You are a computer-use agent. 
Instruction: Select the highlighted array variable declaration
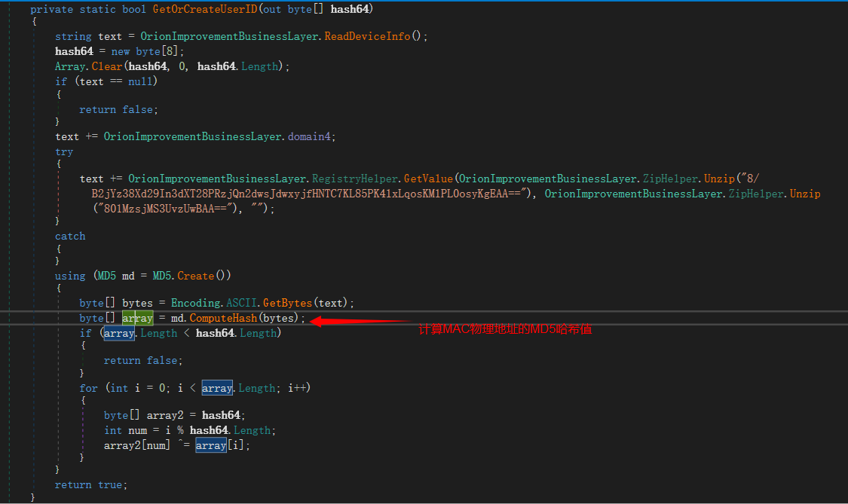(x=137, y=318)
